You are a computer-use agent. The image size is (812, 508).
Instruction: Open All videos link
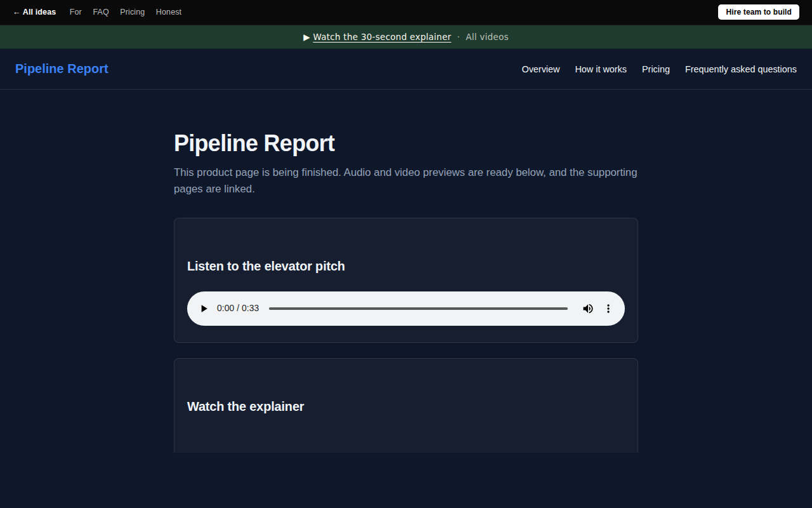[x=487, y=37]
